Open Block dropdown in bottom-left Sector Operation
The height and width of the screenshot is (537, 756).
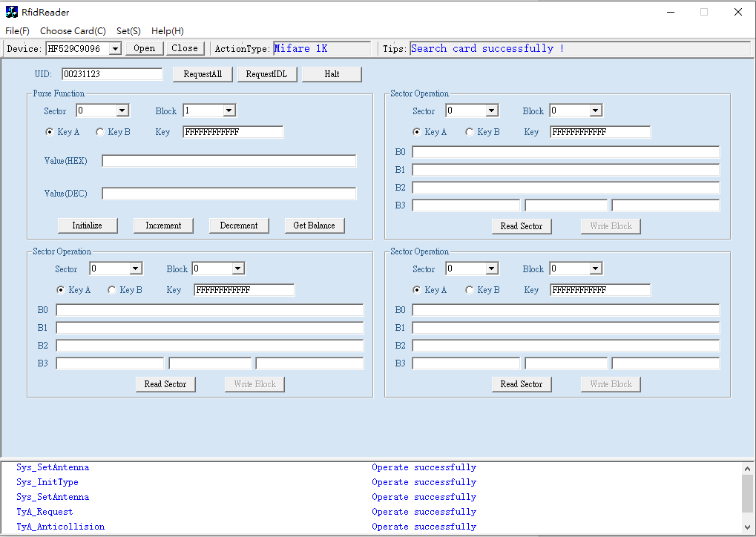(x=238, y=269)
